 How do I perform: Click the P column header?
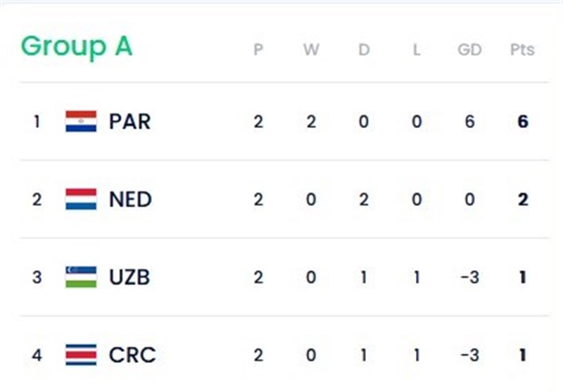pyautogui.click(x=258, y=50)
